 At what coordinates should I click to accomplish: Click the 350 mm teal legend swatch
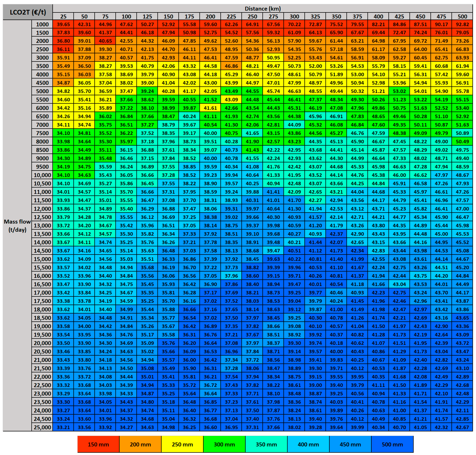point(266,444)
